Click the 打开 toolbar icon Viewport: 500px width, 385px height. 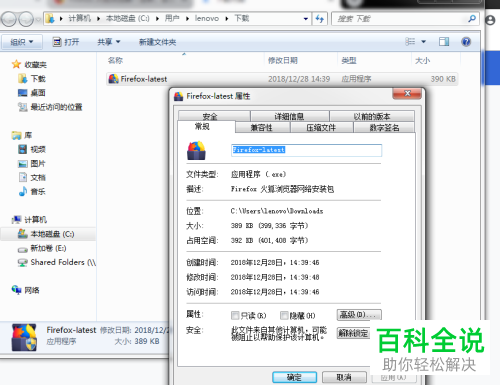(57, 42)
